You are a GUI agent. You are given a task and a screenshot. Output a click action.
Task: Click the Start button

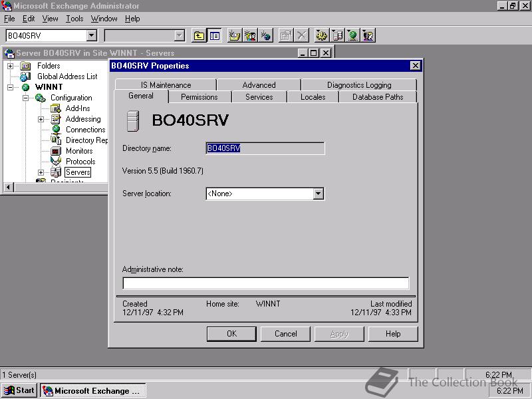[19, 390]
